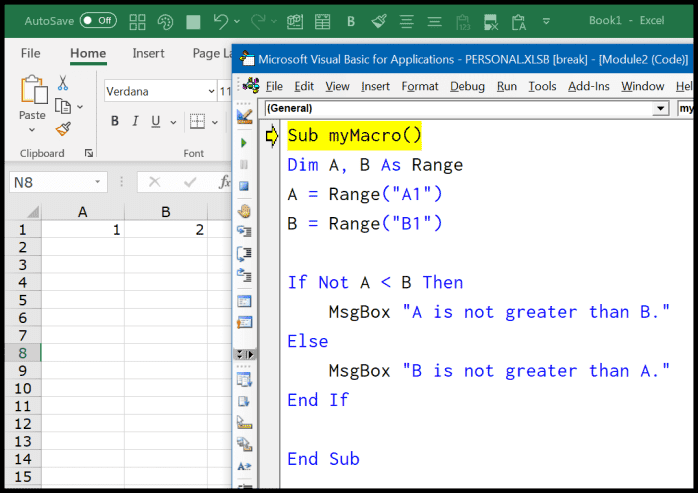The width and height of the screenshot is (698, 493).
Task: Click the Format Painter brush in Clipboard group
Action: [x=63, y=128]
